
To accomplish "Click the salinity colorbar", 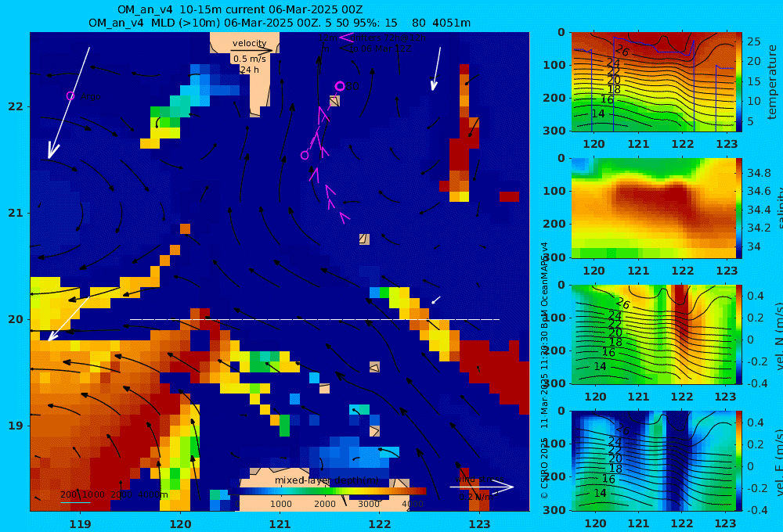I will pos(740,208).
